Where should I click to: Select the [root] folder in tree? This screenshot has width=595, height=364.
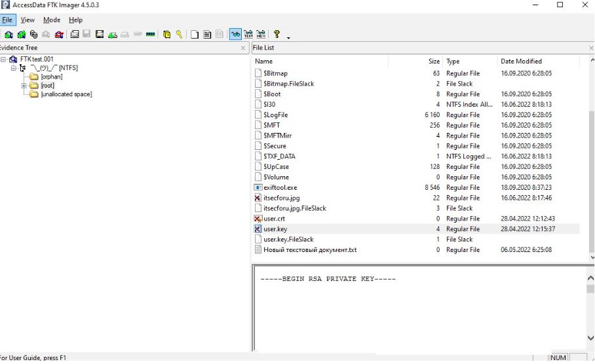tap(47, 85)
